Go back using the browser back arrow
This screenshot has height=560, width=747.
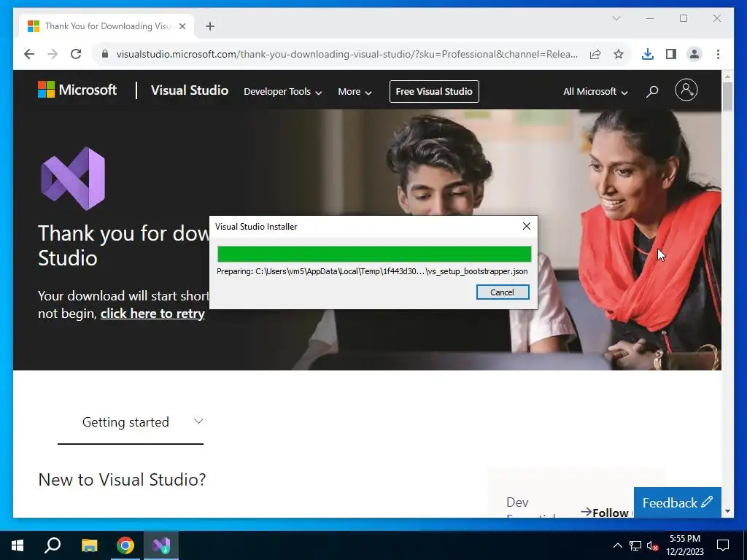(29, 54)
